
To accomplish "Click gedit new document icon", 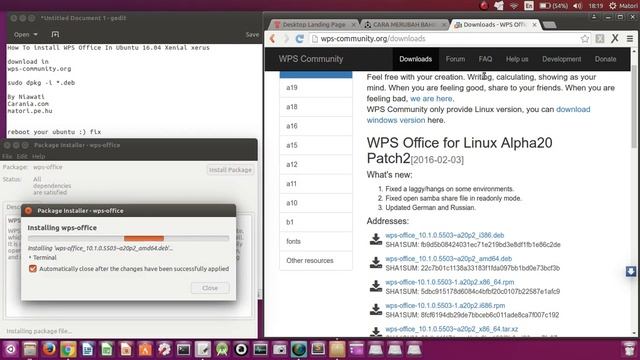I will (55, 34).
